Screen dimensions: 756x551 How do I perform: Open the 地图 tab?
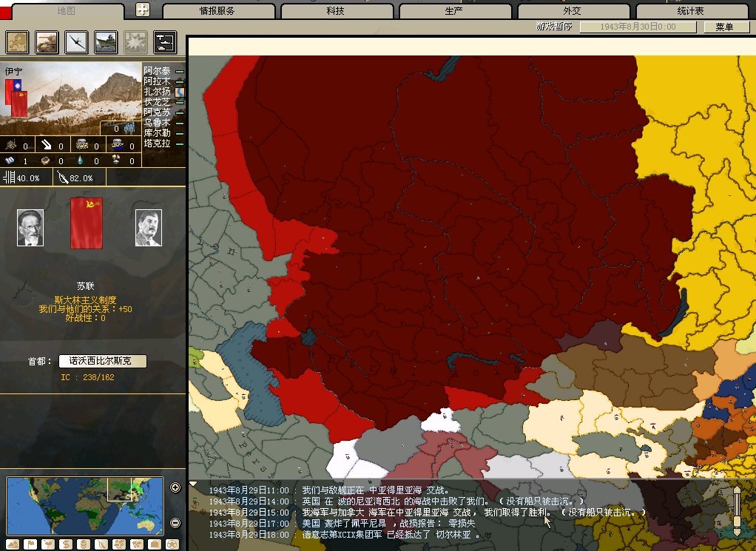(67, 10)
